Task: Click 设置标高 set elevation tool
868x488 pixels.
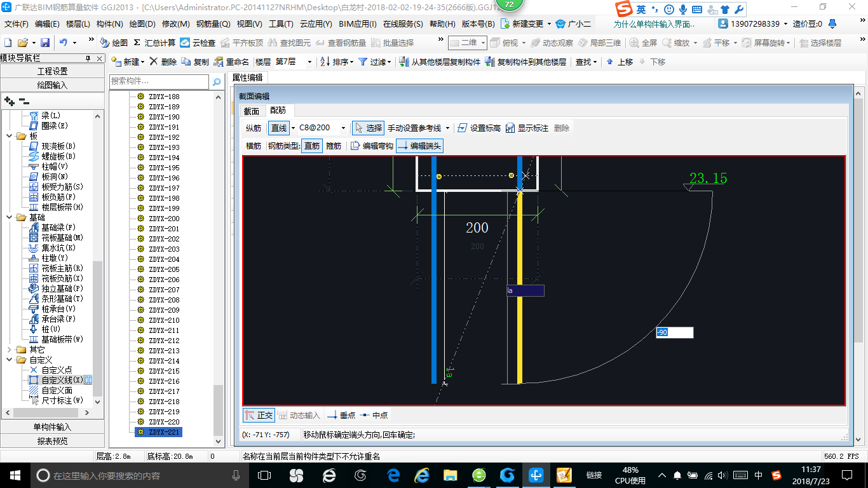Action: coord(479,128)
